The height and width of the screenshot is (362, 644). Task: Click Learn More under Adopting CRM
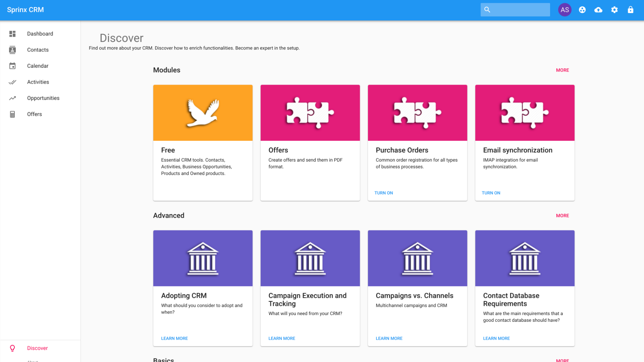point(174,338)
